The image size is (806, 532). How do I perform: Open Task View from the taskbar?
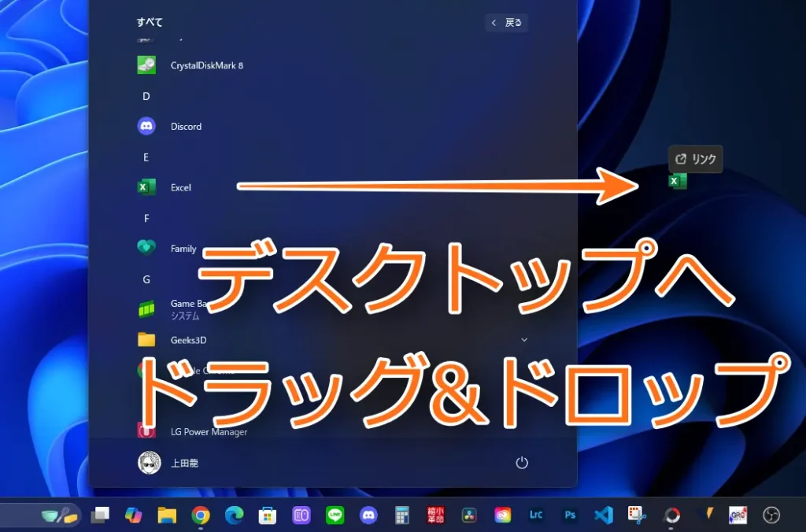[x=100, y=515]
